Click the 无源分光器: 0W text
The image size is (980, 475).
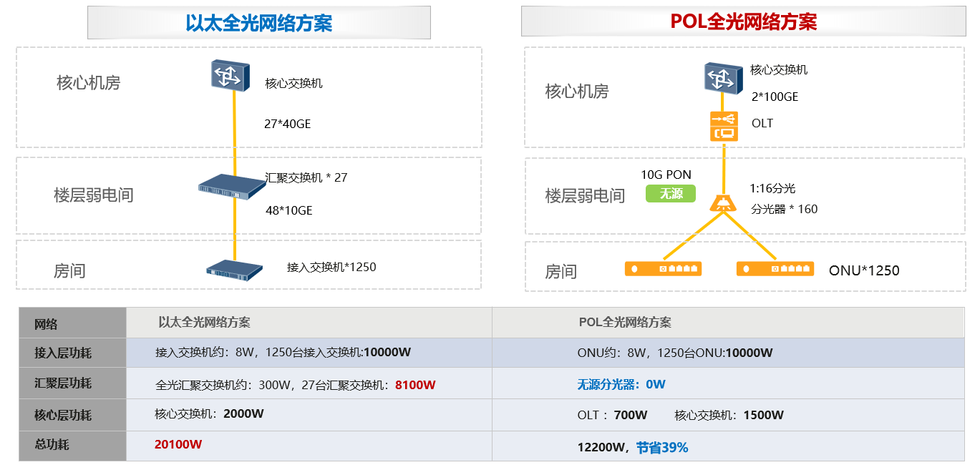pos(621,384)
